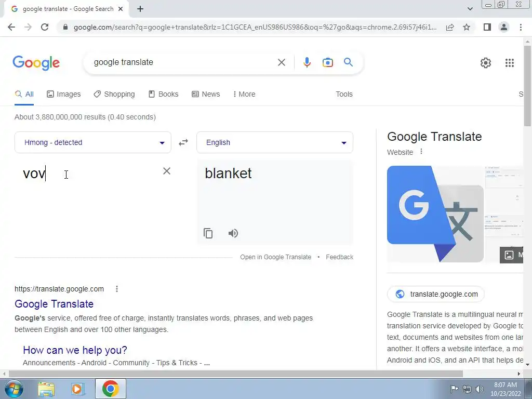
Task: Open the More search filters menu
Action: 244,95
